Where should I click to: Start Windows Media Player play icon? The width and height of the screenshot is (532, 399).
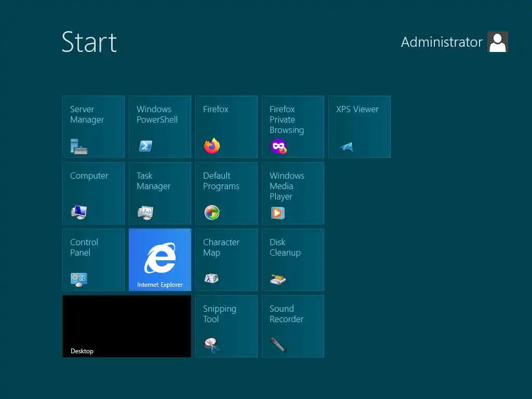277,213
